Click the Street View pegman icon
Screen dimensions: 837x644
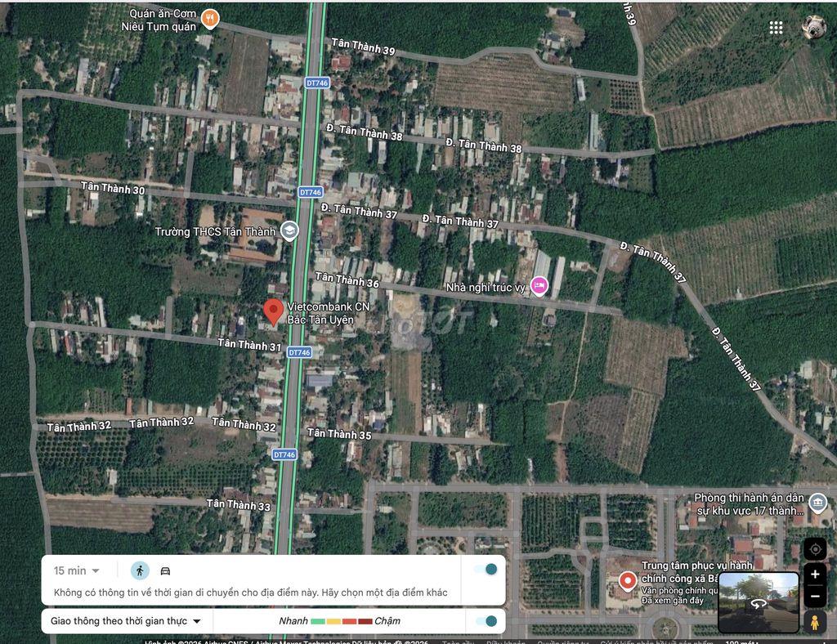point(815,622)
